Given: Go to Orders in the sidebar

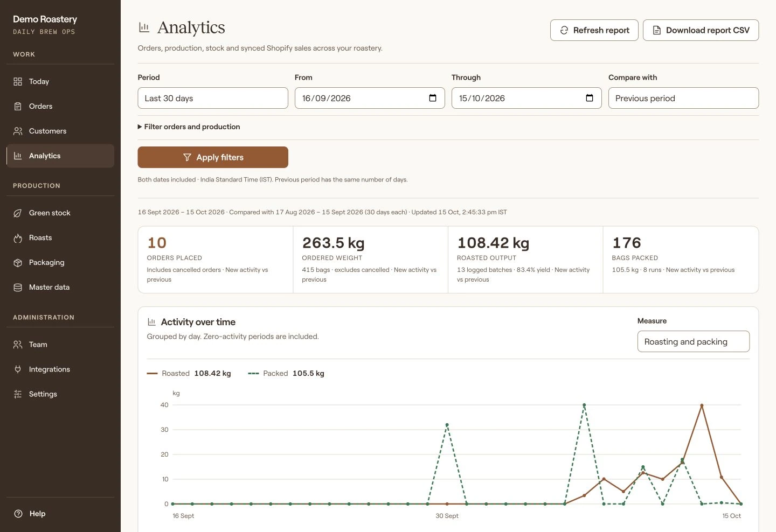Looking at the screenshot, I should (x=60, y=106).
